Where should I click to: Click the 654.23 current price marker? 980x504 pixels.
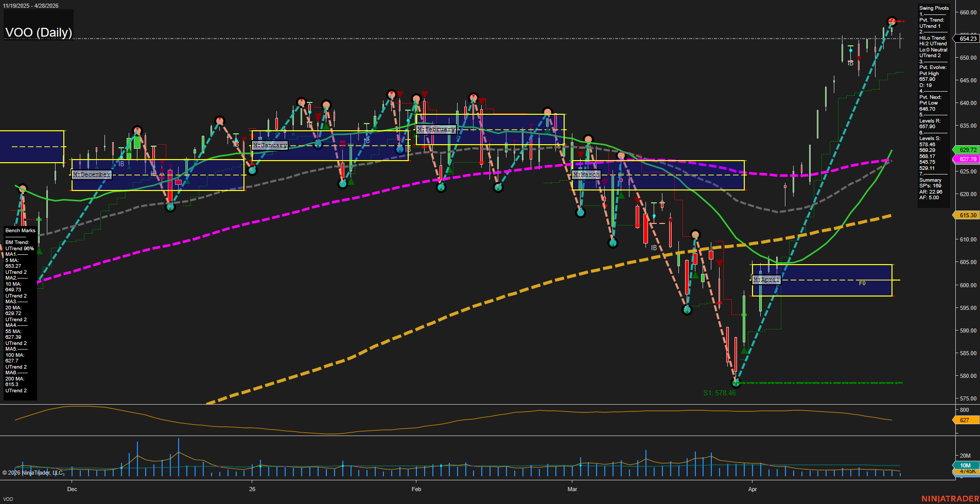[x=967, y=39]
